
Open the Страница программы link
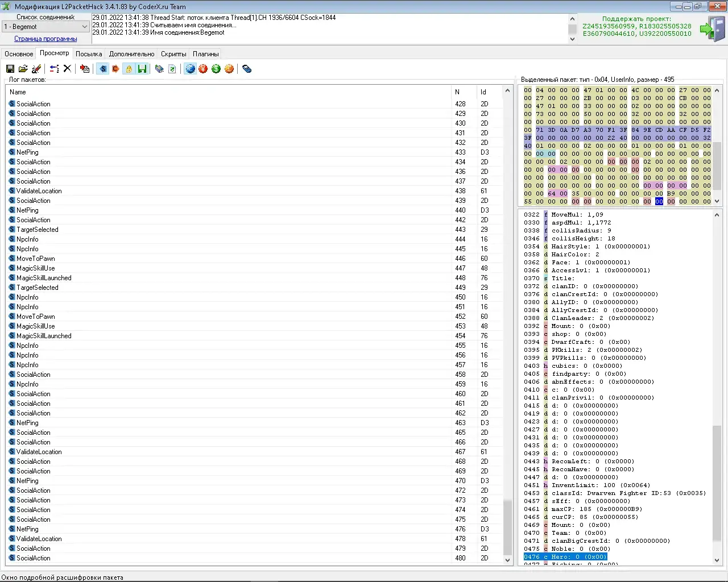pyautogui.click(x=45, y=39)
